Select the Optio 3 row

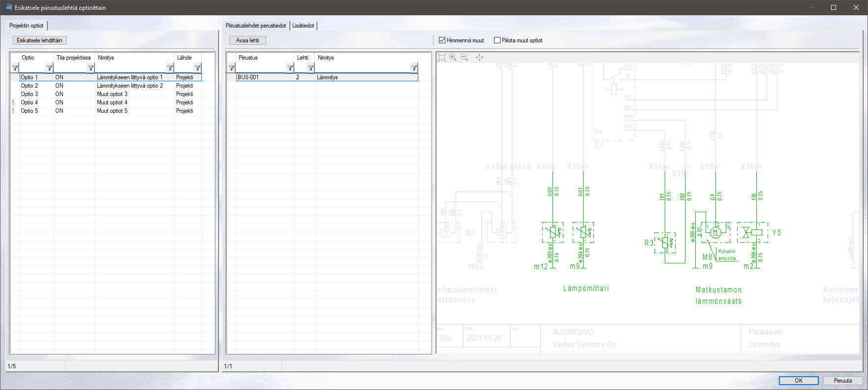point(30,94)
